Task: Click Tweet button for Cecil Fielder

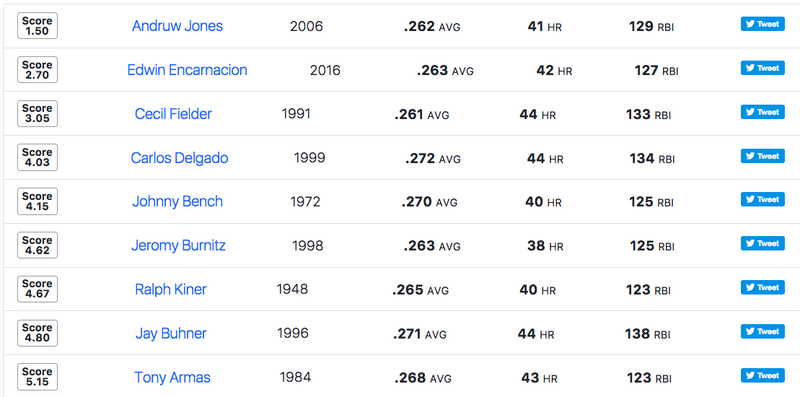Action: 762,112
